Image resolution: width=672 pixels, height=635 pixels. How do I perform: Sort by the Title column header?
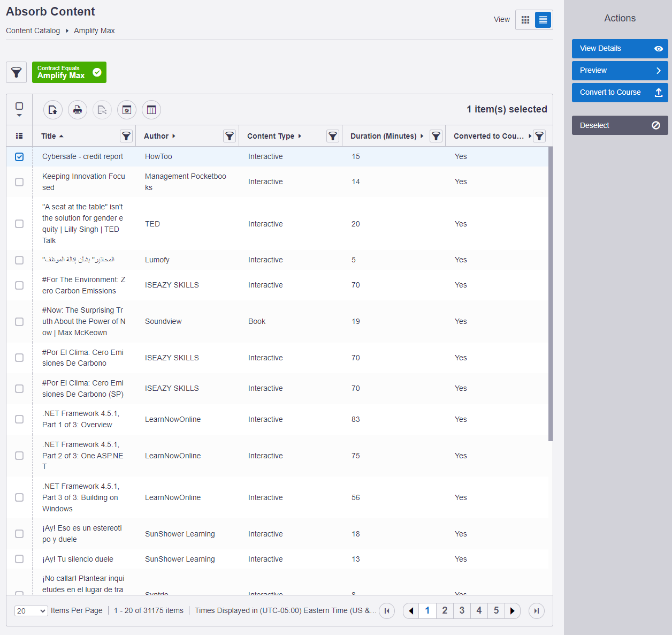(52, 136)
